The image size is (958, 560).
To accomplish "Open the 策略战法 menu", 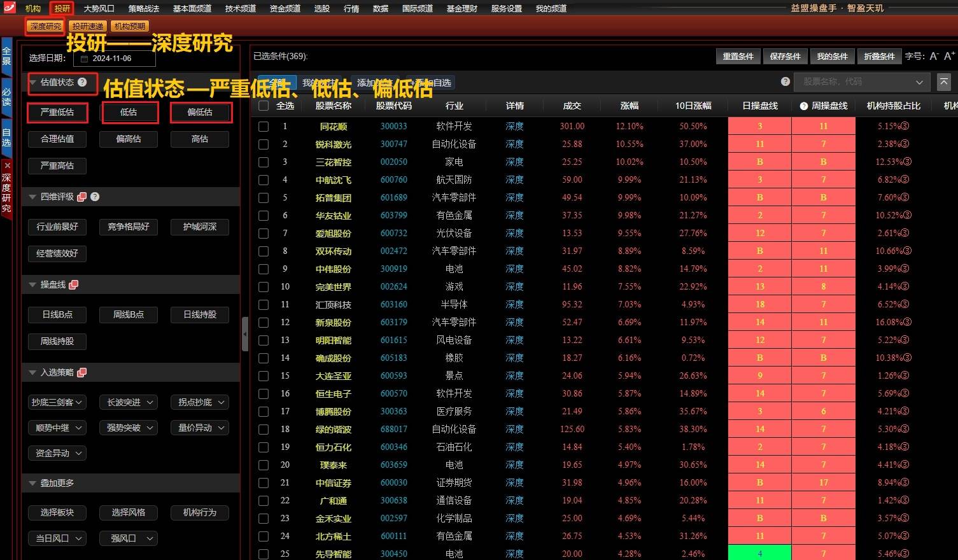I will click(x=144, y=8).
